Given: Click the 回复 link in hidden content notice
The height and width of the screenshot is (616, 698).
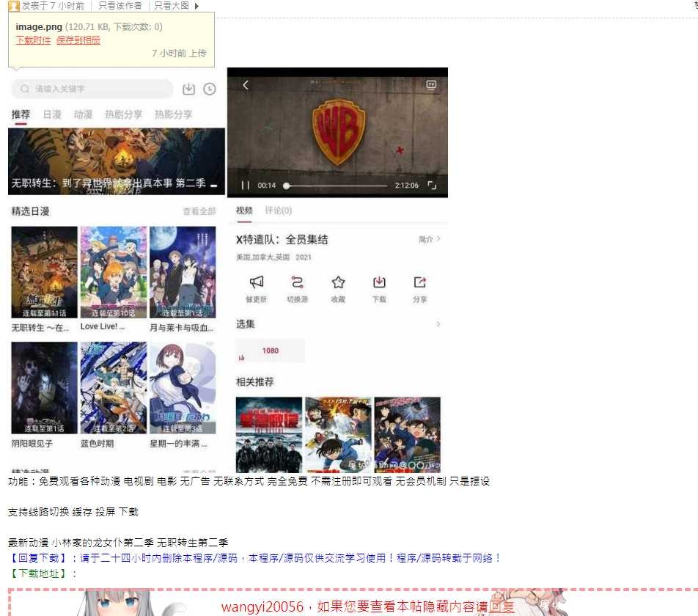Looking at the screenshot, I should (x=502, y=606).
